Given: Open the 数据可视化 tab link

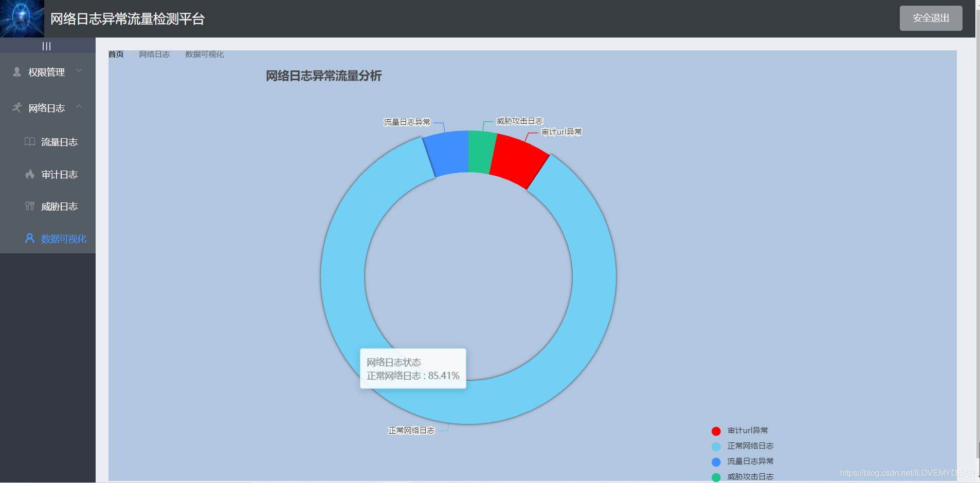Looking at the screenshot, I should click(x=204, y=54).
